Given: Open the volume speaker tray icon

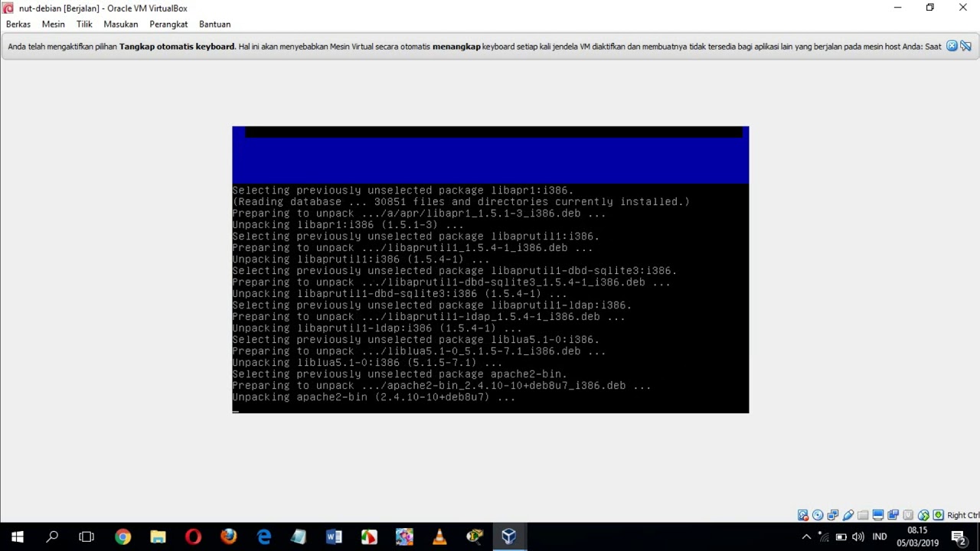Looking at the screenshot, I should [x=857, y=537].
